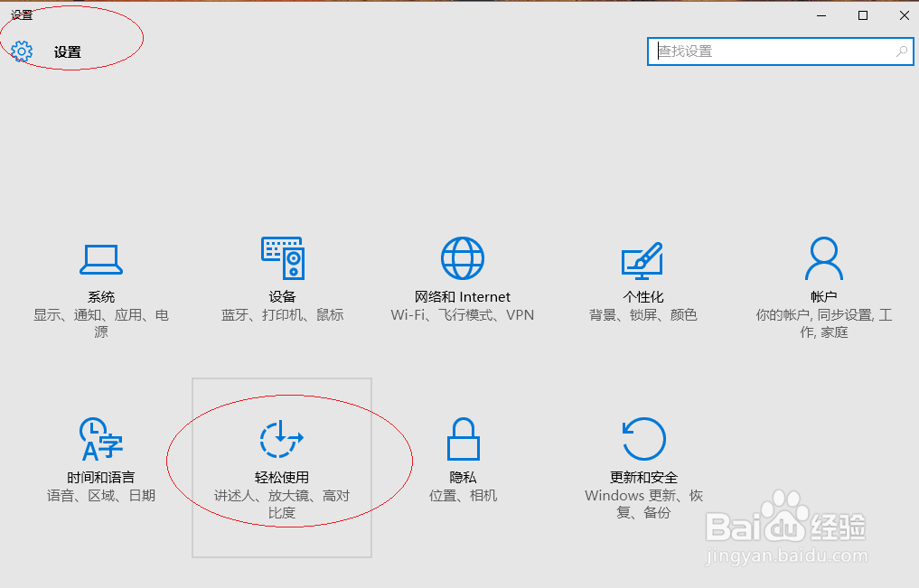Open the 设备 (Devices) settings category

[x=282, y=280]
